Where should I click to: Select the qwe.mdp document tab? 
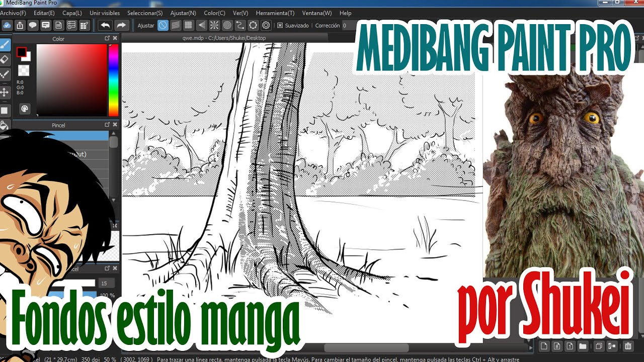pyautogui.click(x=225, y=38)
